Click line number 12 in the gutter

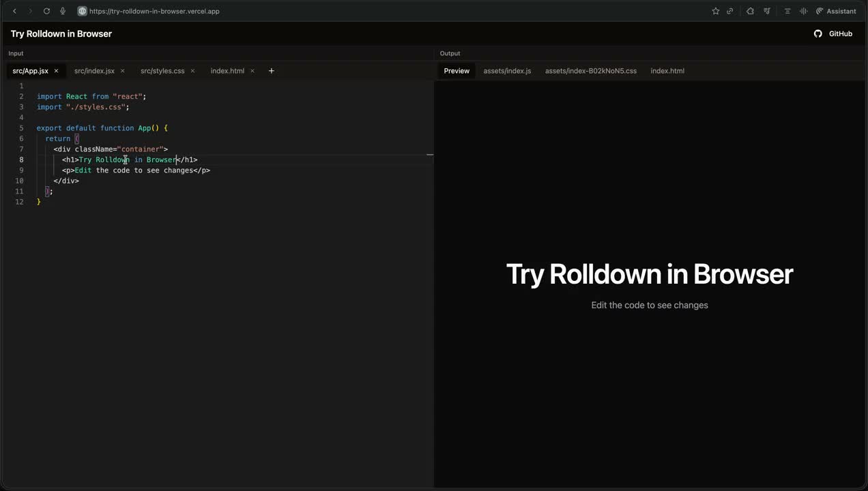(19, 202)
